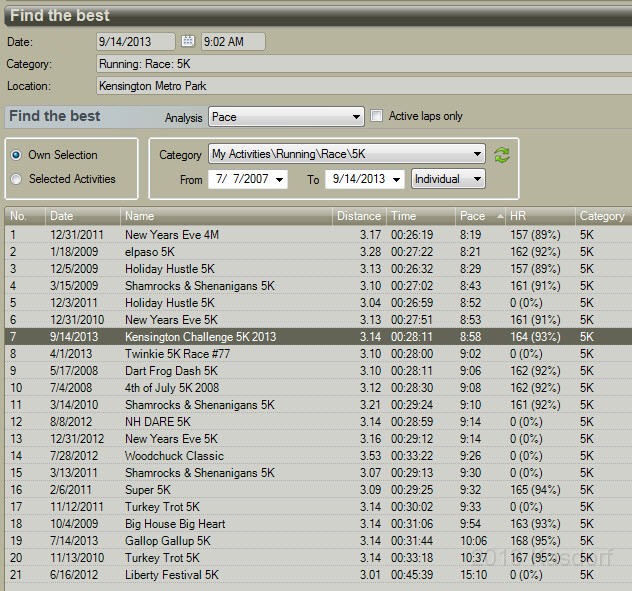
Task: Sort by the Pace column header
Action: click(473, 216)
